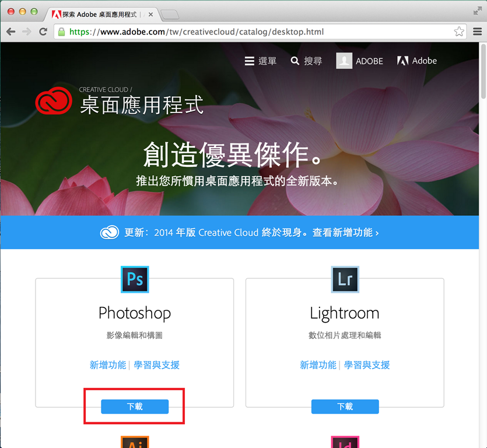Click the 查看新增功能 link in blue banner
Screen dimensions: 487x448
pos(345,232)
